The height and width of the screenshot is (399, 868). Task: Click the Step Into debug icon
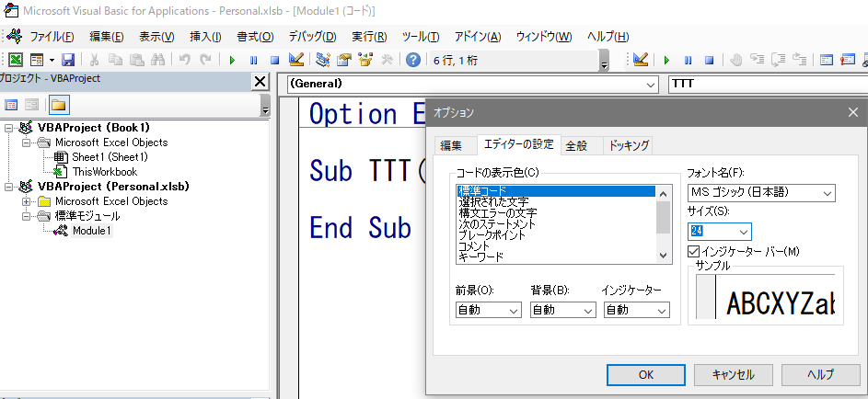click(757, 60)
